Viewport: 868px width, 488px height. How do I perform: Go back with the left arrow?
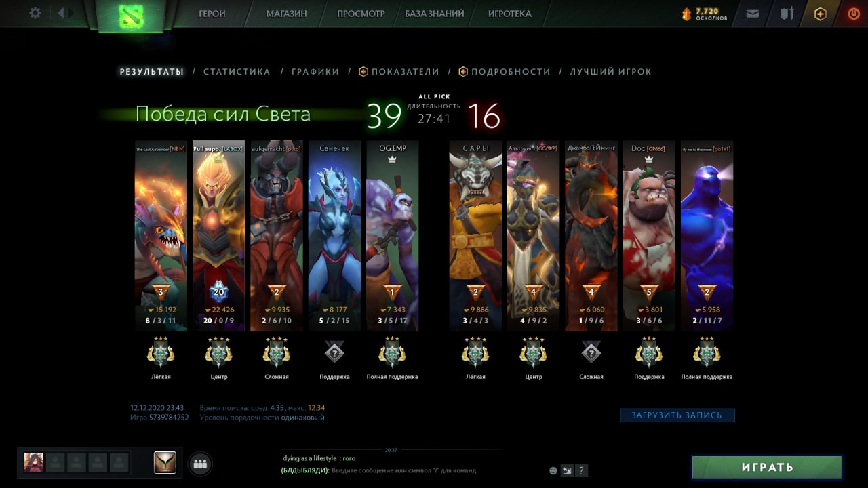point(61,13)
